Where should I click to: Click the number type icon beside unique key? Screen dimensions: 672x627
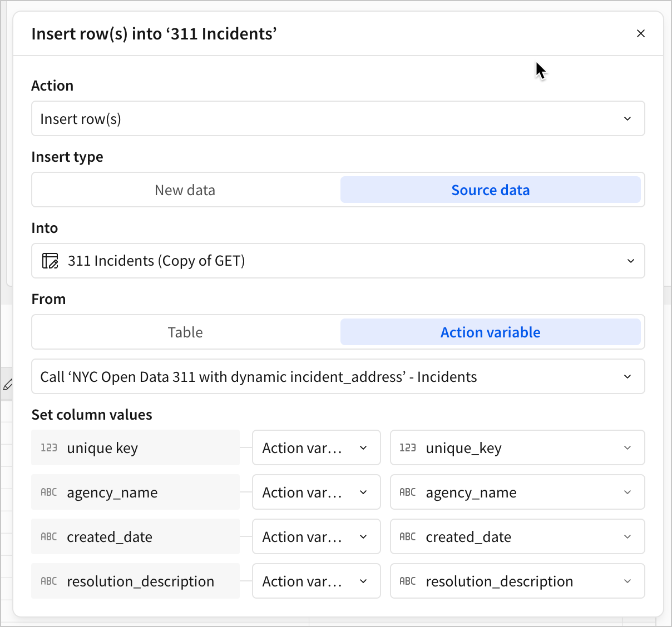click(49, 447)
